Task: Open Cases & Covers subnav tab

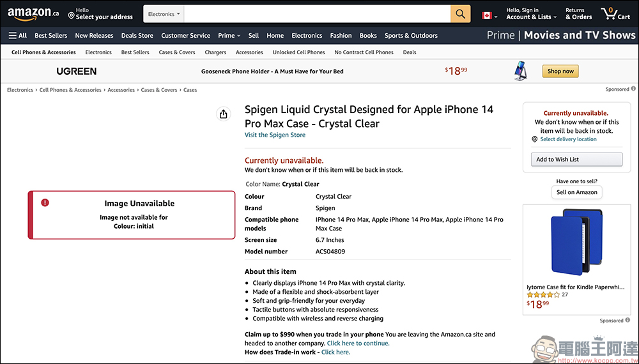Action: [x=177, y=52]
